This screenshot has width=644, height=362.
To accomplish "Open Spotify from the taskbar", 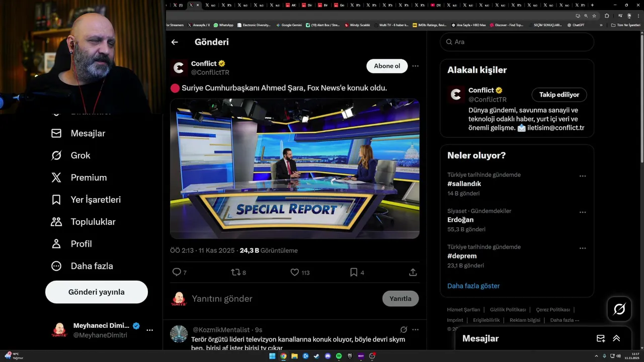I will (339, 356).
